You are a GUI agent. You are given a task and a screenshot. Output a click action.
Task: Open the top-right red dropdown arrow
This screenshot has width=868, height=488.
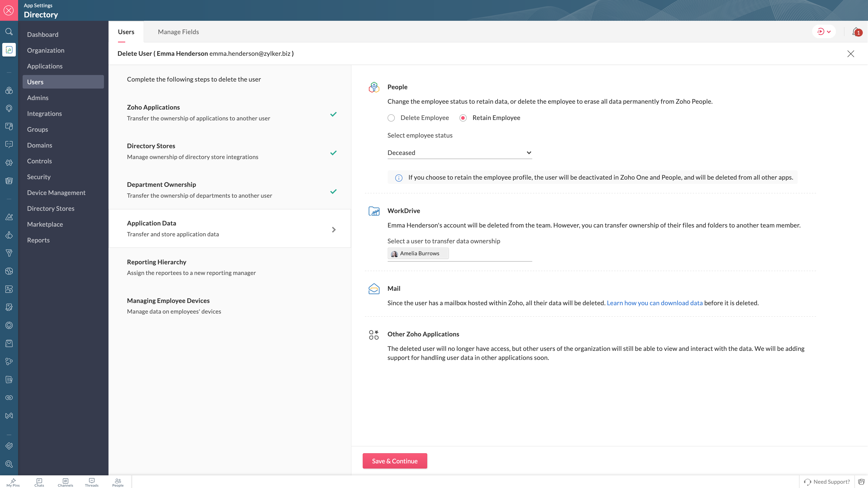coord(829,32)
